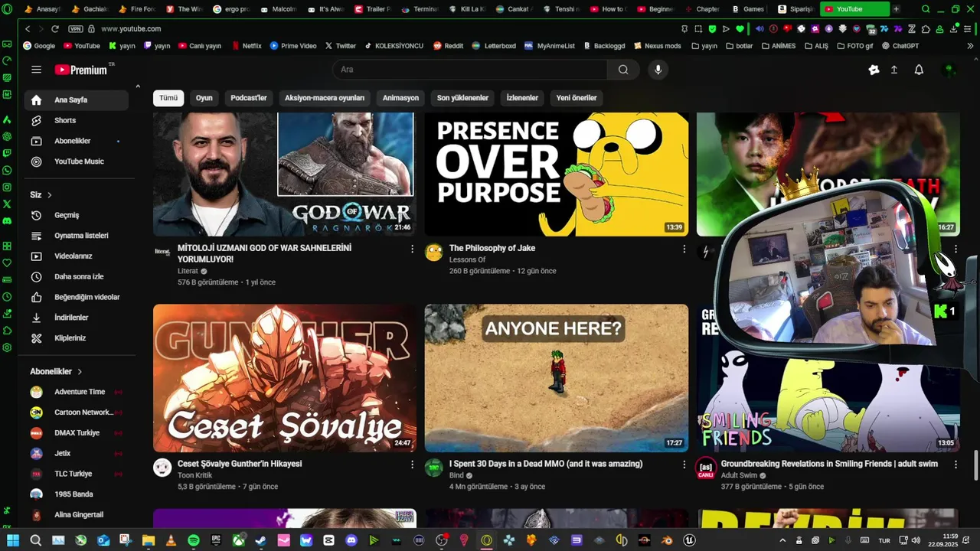The height and width of the screenshot is (551, 980).
Task: Open the YouTube notifications bell
Action: pyautogui.click(x=919, y=70)
